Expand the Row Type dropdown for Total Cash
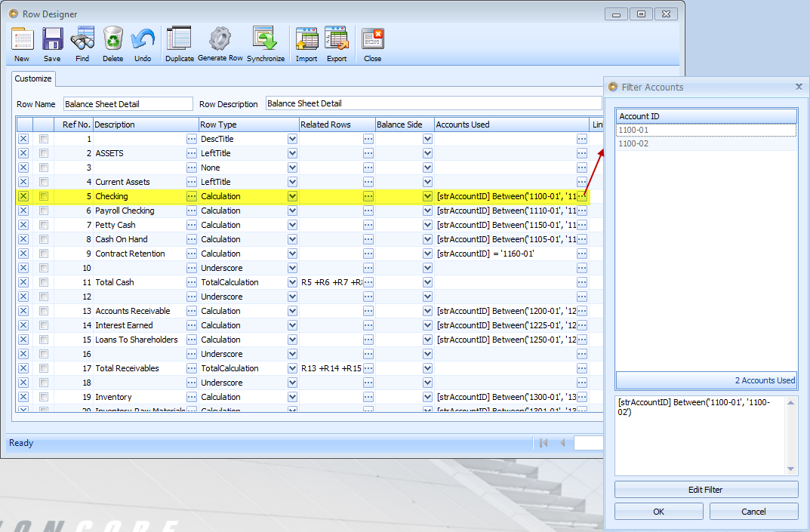 (291, 281)
